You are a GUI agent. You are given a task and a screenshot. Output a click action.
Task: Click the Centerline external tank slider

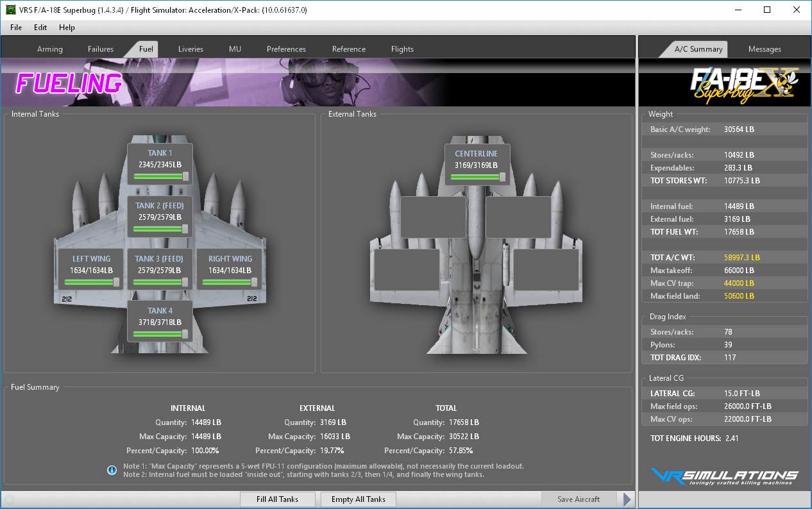coord(478,177)
